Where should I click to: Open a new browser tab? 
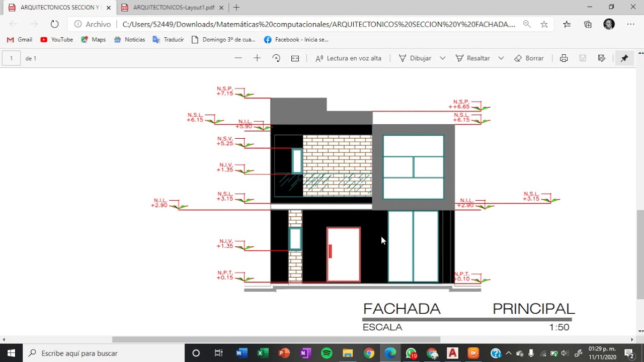point(236,8)
